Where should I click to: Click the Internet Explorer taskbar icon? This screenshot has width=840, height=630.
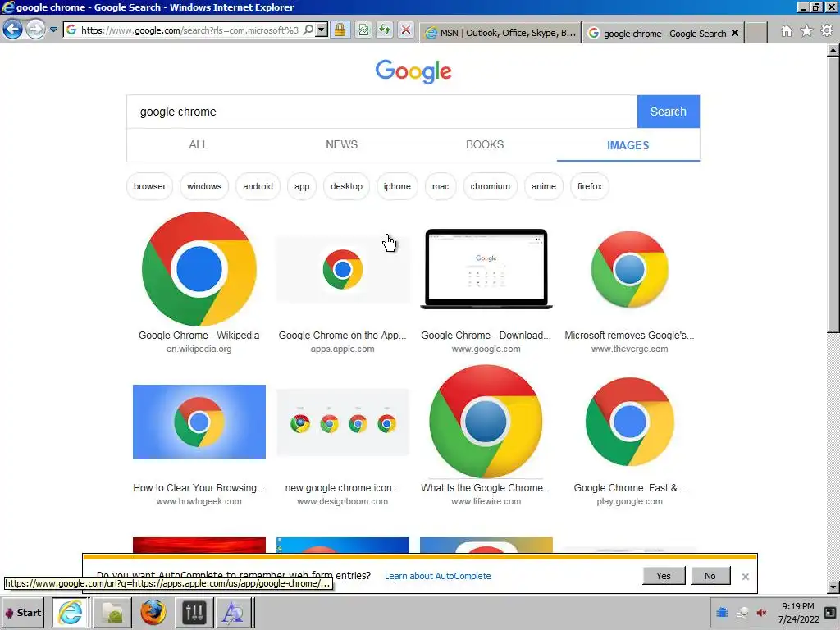tap(71, 612)
